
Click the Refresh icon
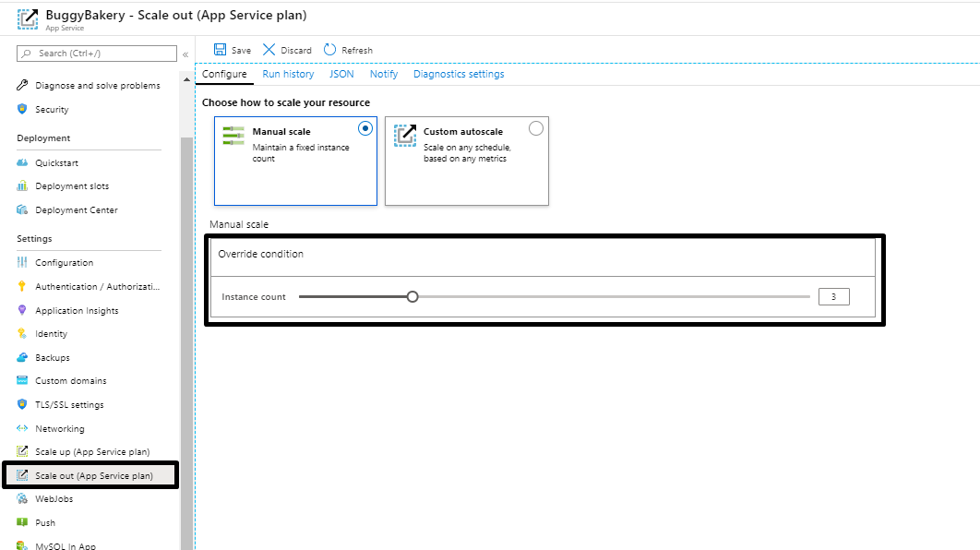pos(330,50)
